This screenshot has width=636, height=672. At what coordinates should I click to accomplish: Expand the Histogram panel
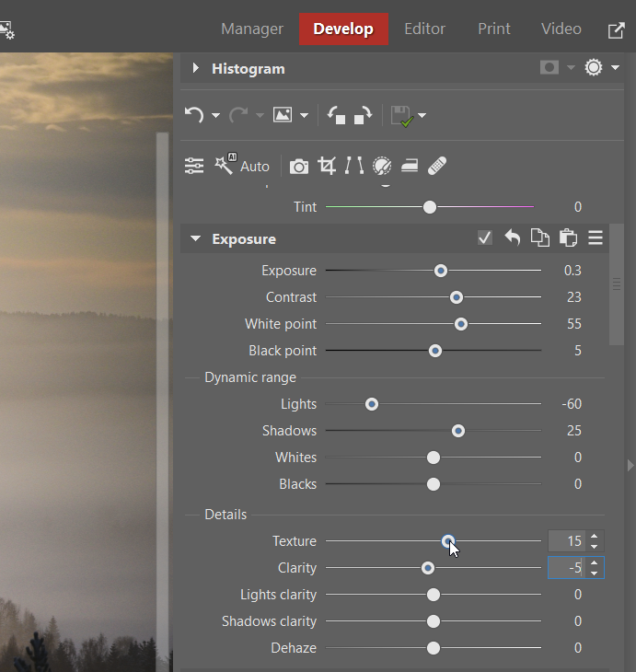tap(195, 68)
